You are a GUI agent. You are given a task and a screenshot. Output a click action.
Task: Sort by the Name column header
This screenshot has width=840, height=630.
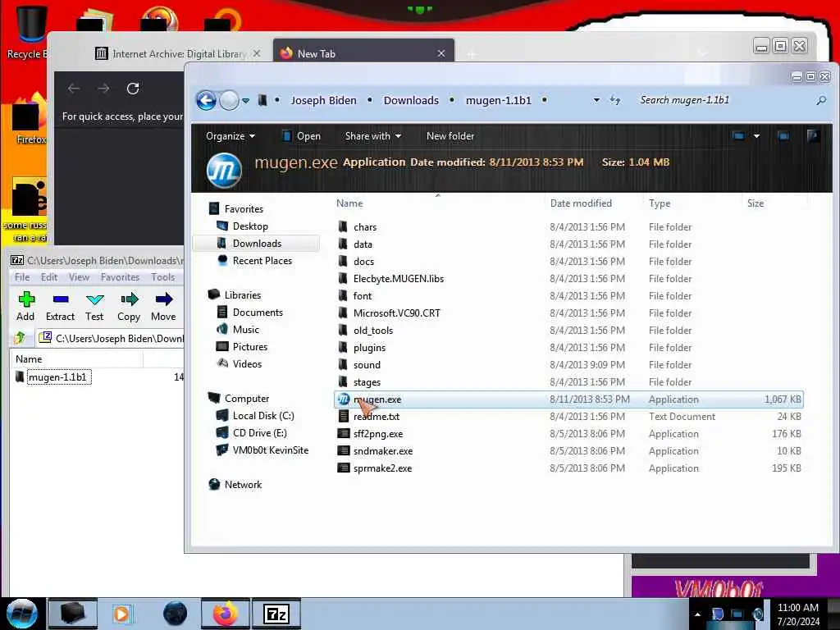click(349, 203)
